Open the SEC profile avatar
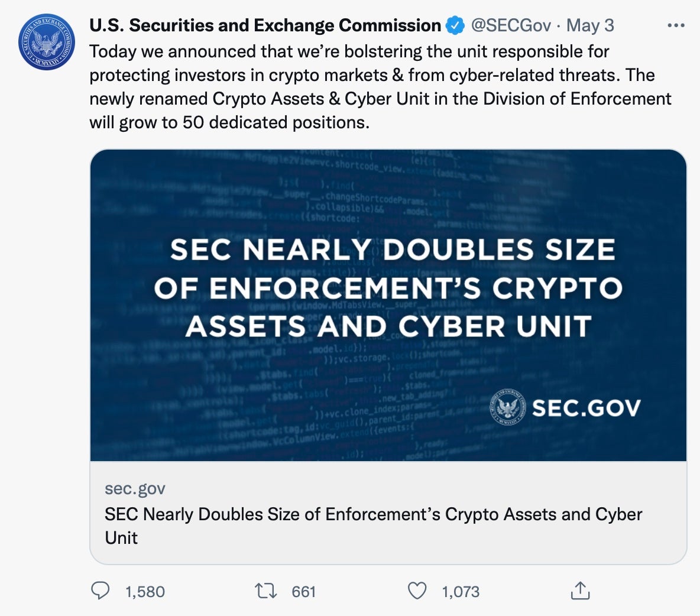The height and width of the screenshot is (616, 700). (x=47, y=42)
